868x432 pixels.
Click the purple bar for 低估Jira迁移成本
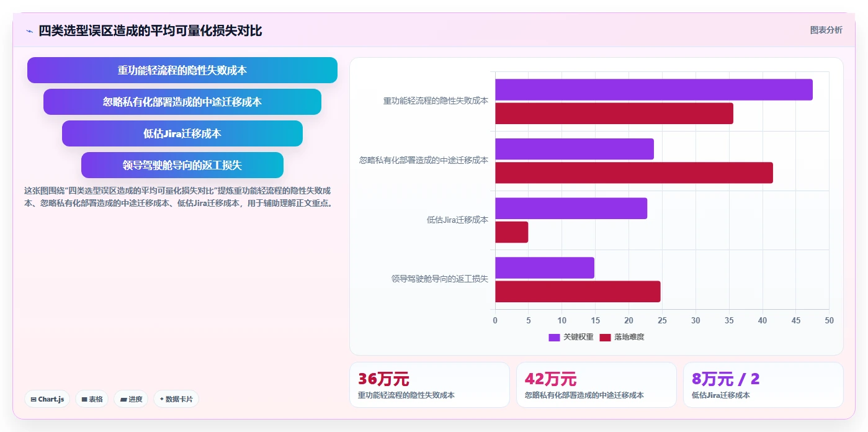tap(571, 209)
